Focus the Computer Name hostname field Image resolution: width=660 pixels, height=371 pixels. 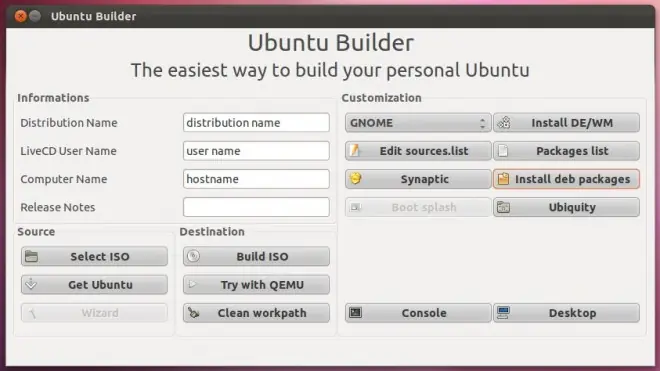256,179
